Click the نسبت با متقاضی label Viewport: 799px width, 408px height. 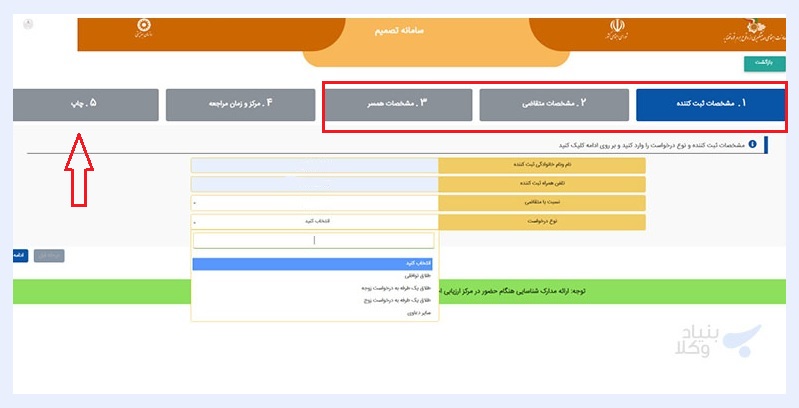click(x=542, y=203)
